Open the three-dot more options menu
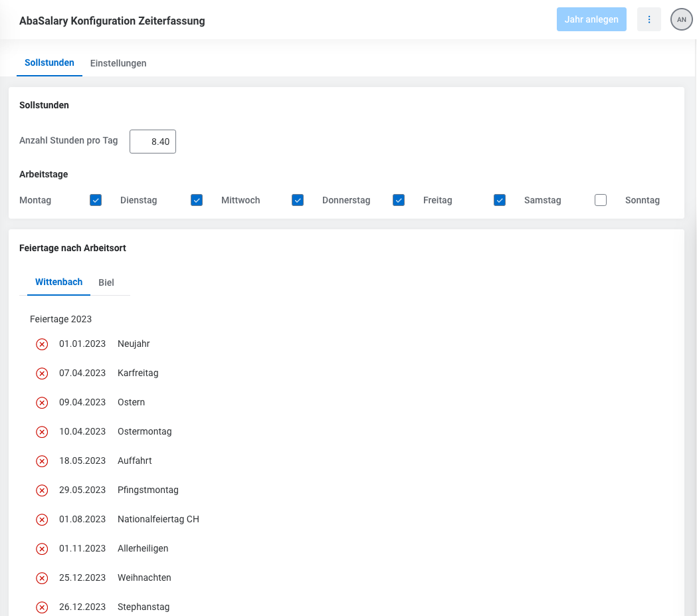697x616 pixels. [649, 20]
